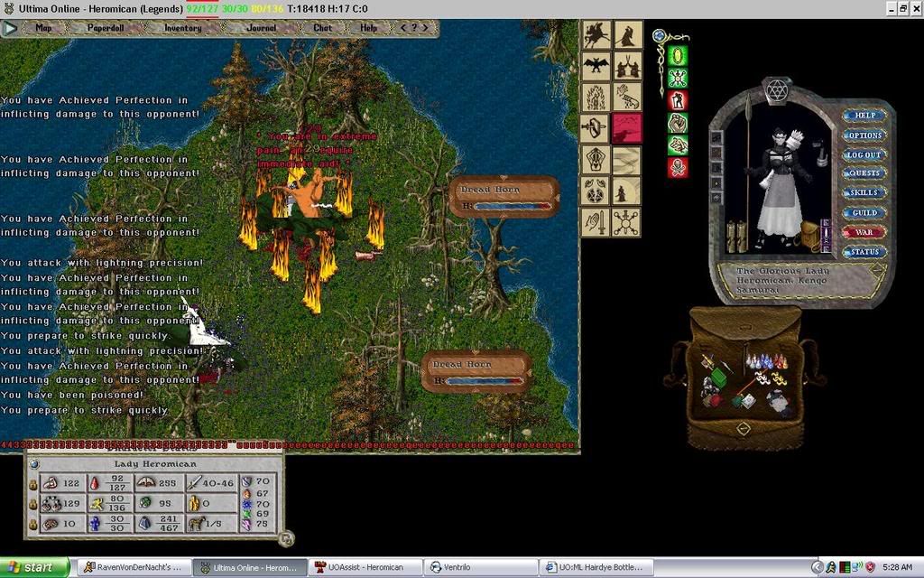This screenshot has height=578, width=924.
Task: Click the hit points value 92/127
Action: coord(117,483)
